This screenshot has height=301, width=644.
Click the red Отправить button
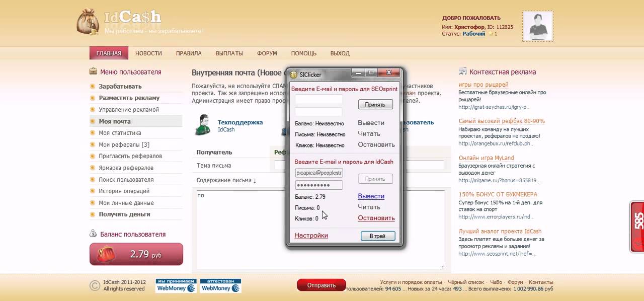[x=321, y=285]
